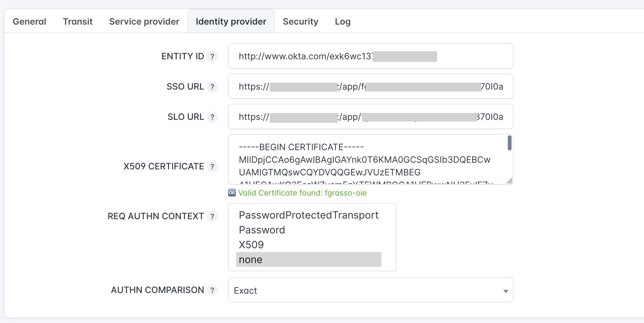The image size is (644, 323).
Task: Click the AUTHN COMPARISON help icon
Action: pyautogui.click(x=212, y=290)
